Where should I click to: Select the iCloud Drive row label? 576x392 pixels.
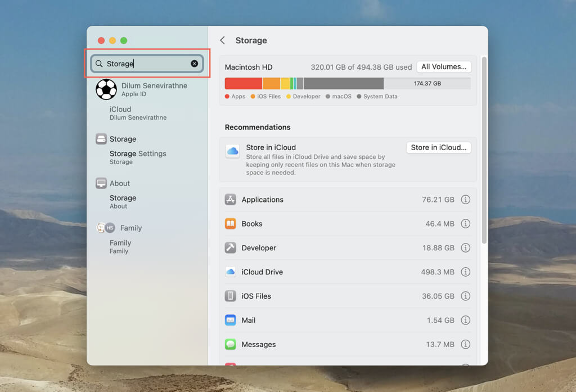[x=262, y=272]
